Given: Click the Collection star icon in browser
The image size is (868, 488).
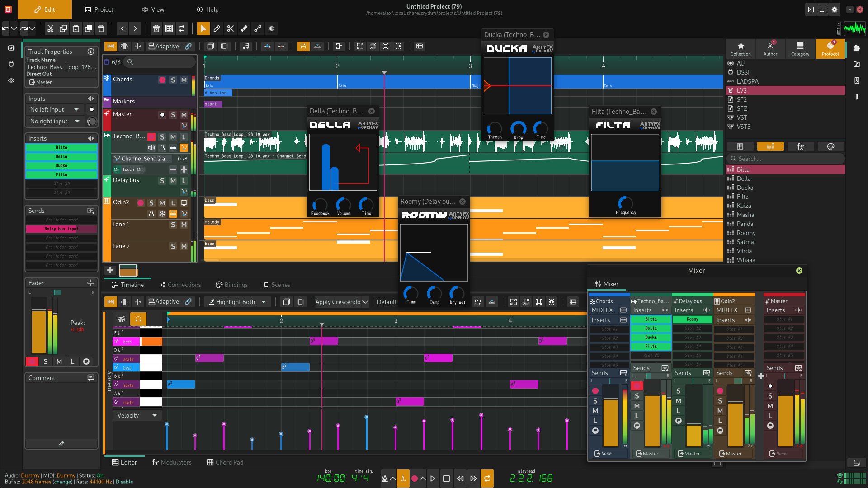Looking at the screenshot, I should 741,48.
